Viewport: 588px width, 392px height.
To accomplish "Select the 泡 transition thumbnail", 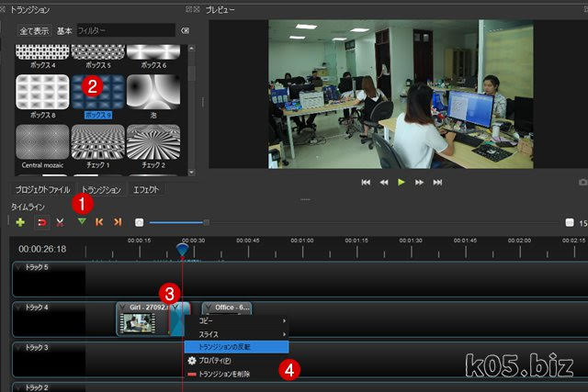I will tap(153, 92).
